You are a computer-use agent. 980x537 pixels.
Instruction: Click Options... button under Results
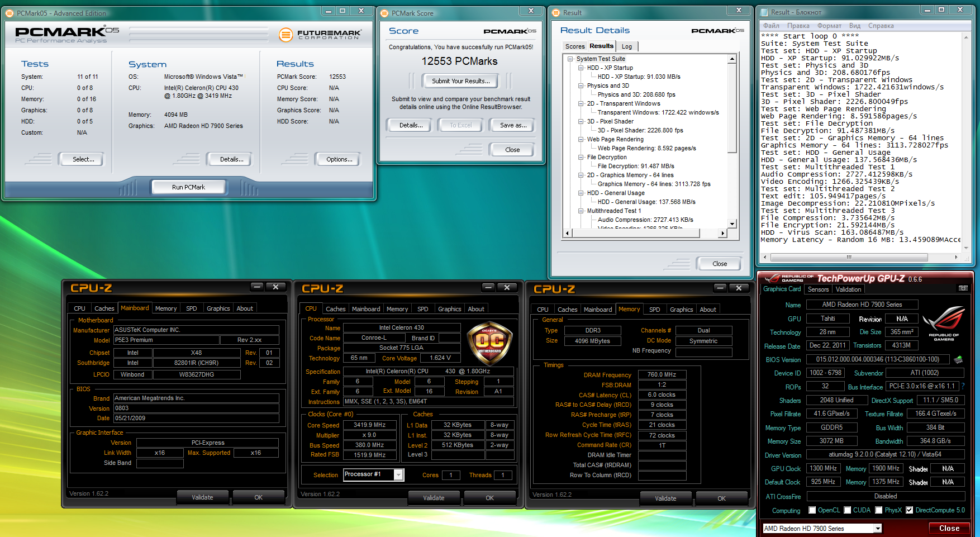339,159
